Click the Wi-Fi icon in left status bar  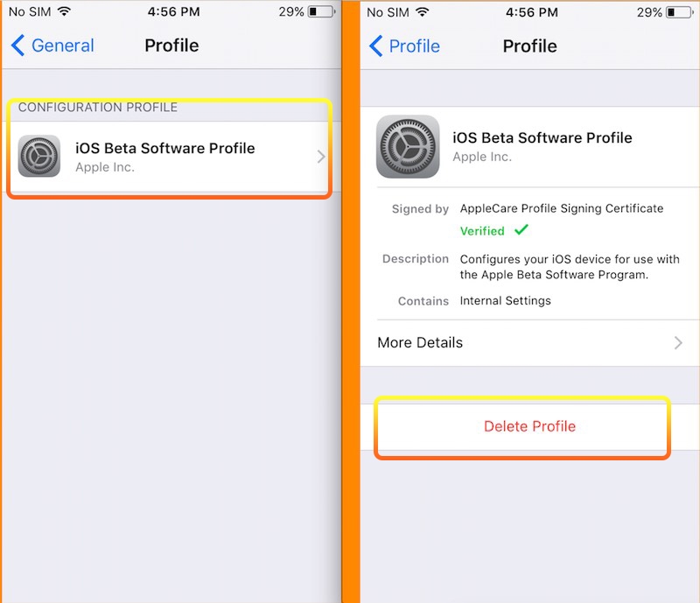(x=64, y=11)
